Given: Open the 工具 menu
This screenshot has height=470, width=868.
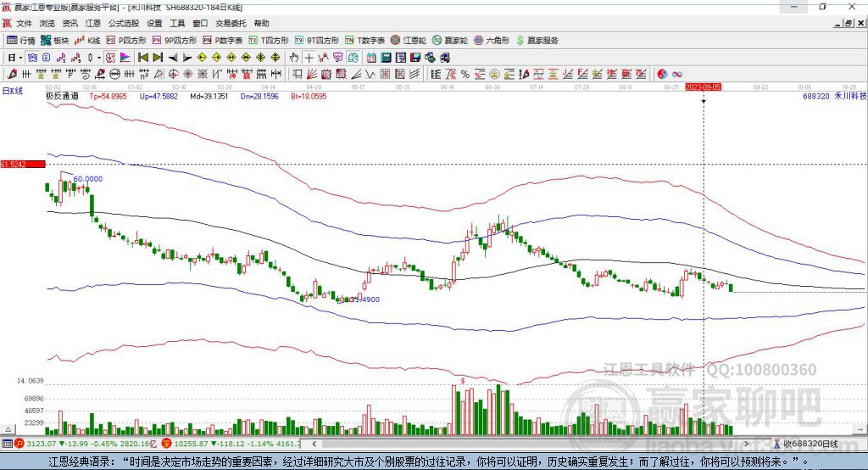Looking at the screenshot, I should point(177,23).
